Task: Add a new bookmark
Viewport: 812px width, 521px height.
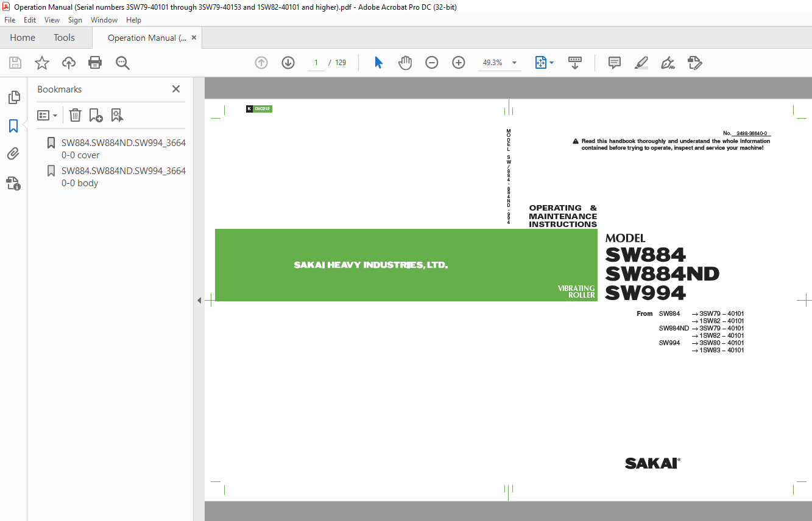Action: [x=96, y=115]
